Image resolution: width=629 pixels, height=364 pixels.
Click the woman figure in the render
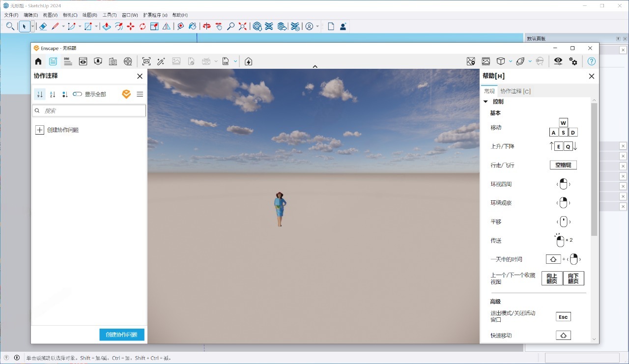[280, 209]
